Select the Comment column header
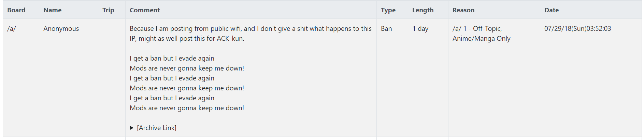The width and height of the screenshot is (644, 140). [145, 10]
